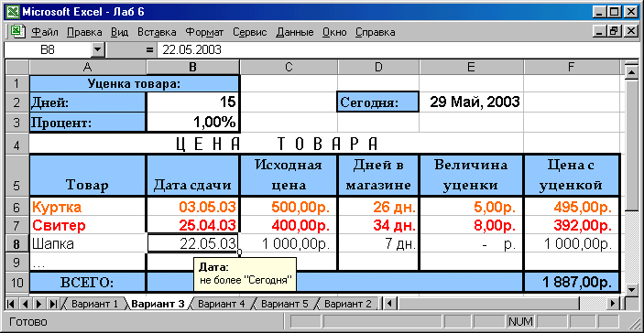
Task: Jump to first sheet tab arrow
Action: (11, 305)
